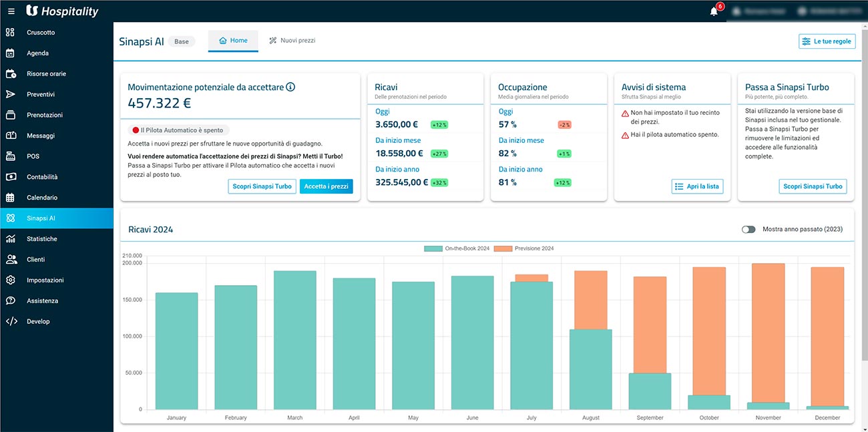Toggle On-the-Book 2024 legend series
The width and height of the screenshot is (868, 432).
coord(457,248)
